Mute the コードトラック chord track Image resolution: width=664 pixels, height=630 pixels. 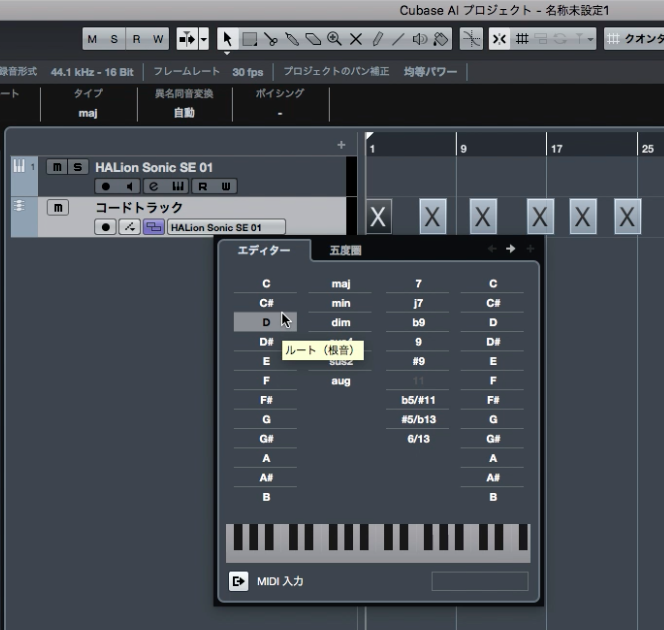tap(58, 207)
